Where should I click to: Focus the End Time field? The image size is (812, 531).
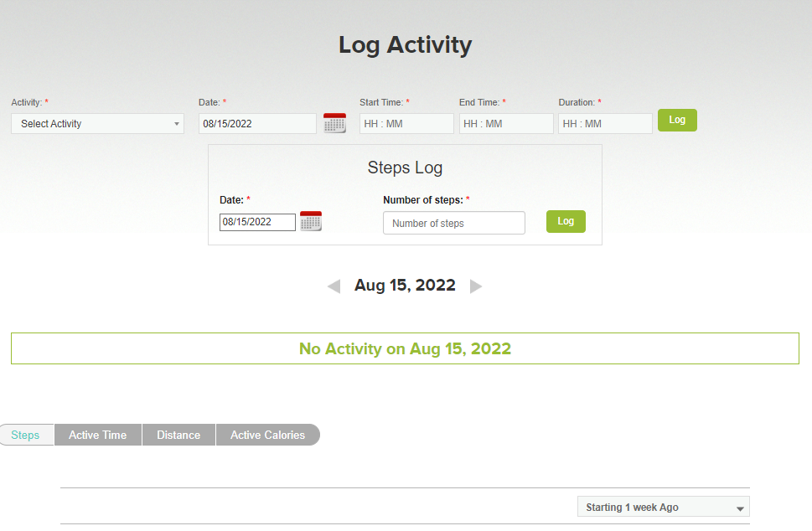506,124
